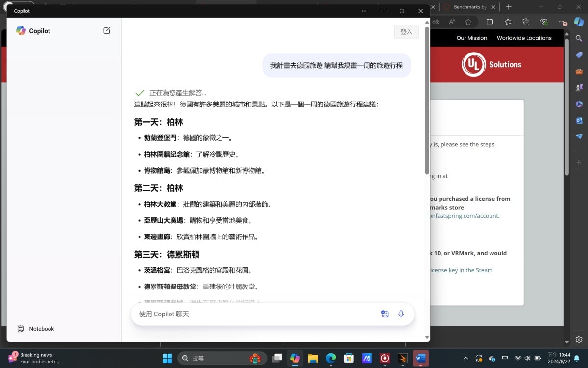588x368 pixels.
Task: Open File Explorer from the taskbar
Action: pos(313,358)
